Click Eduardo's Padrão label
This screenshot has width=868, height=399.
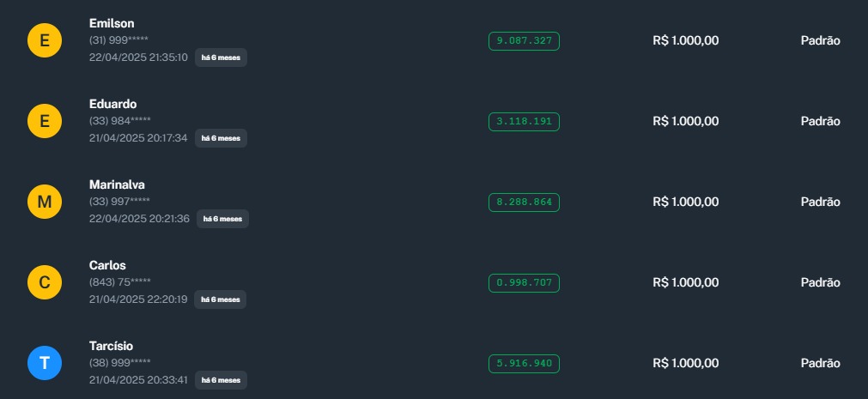click(820, 121)
